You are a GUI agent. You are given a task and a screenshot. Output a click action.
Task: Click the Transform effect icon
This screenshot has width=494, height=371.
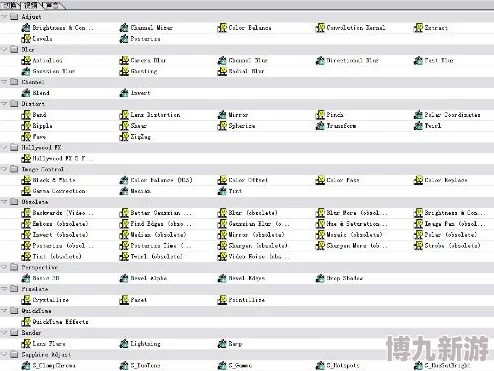point(320,126)
